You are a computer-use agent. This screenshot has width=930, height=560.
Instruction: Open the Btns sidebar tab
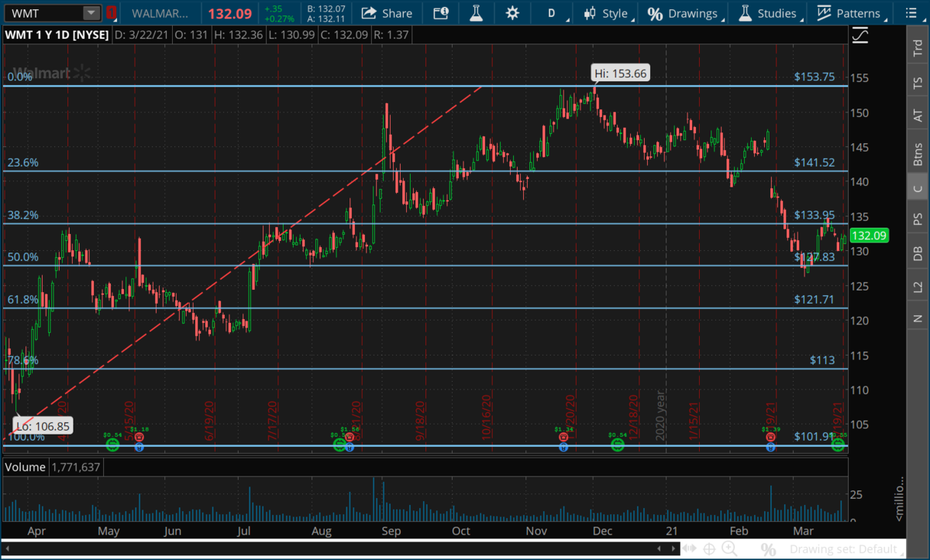[918, 154]
